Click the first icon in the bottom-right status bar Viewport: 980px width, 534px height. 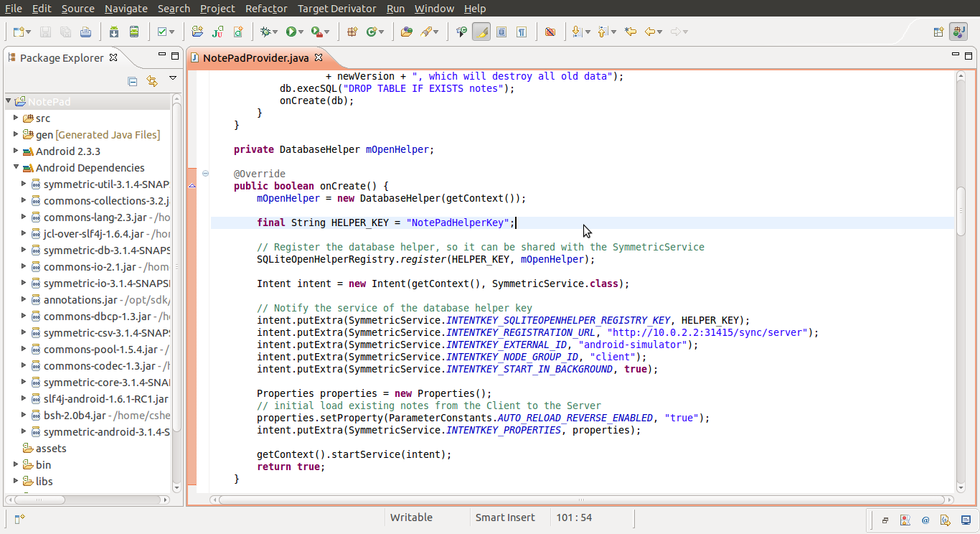tap(886, 520)
